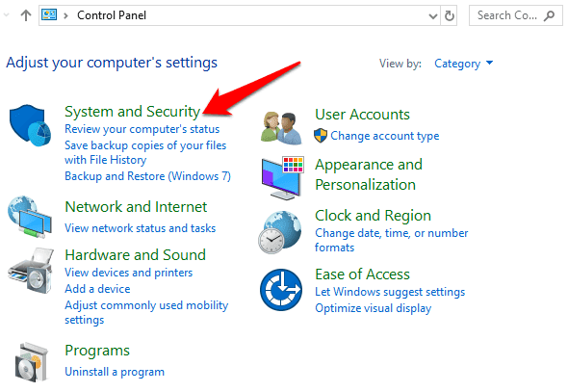
Task: Open Backup and Restore (Windows 7)
Action: point(148,176)
